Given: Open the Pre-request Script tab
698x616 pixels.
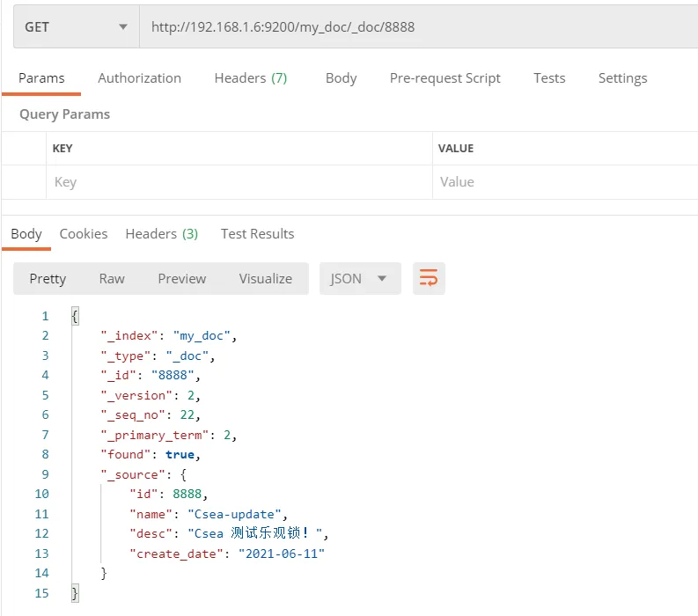Looking at the screenshot, I should coord(445,77).
